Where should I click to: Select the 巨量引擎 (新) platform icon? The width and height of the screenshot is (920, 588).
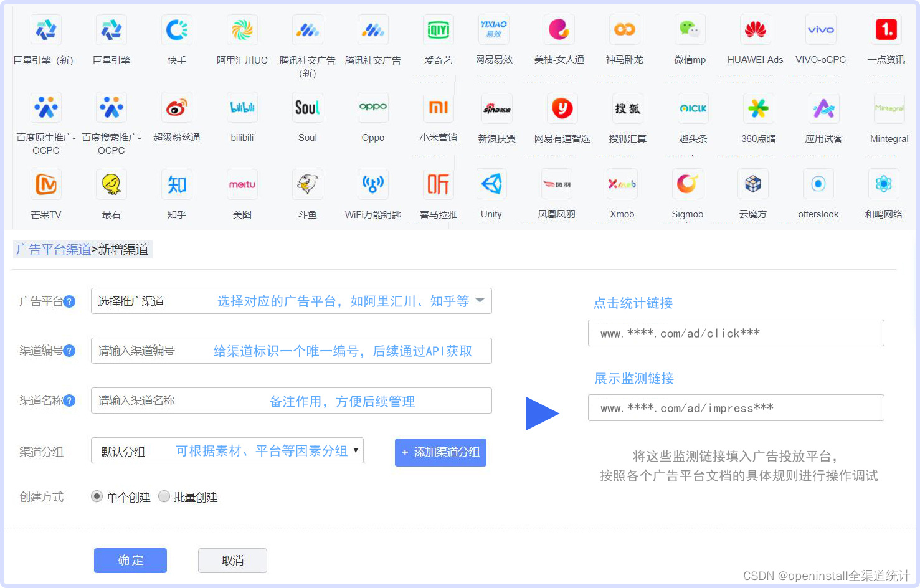(x=46, y=30)
